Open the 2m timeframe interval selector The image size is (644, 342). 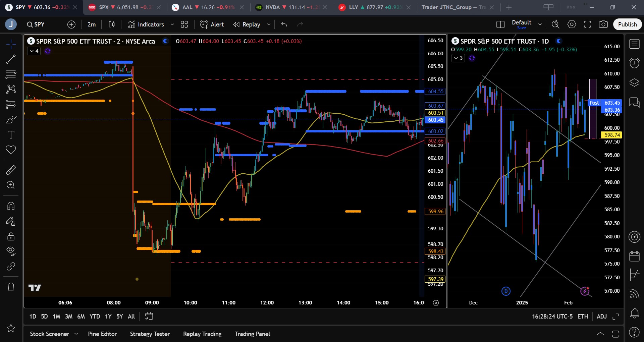(92, 24)
